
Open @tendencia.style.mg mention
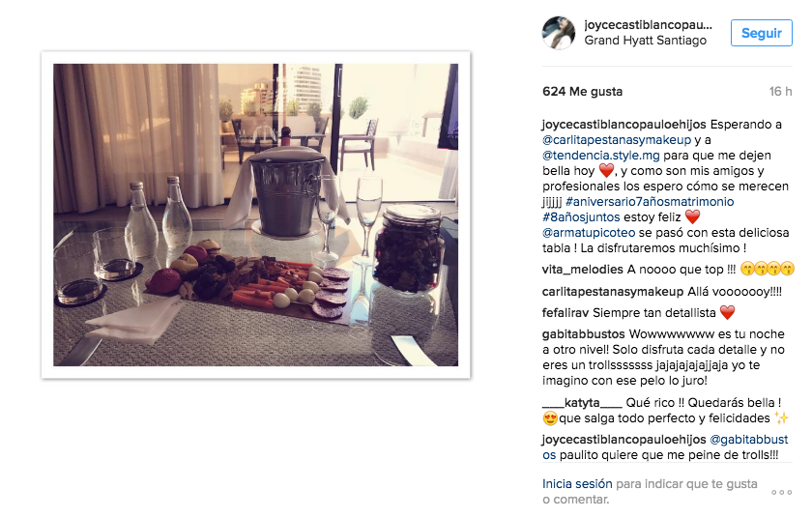coord(600,156)
